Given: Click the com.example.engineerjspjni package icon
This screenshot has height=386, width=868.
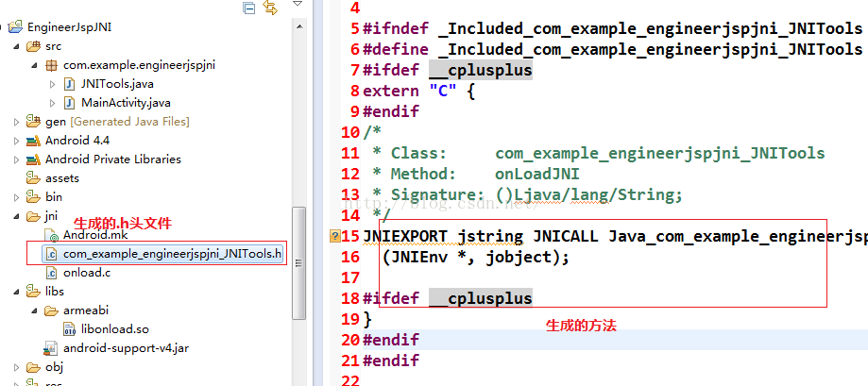Looking at the screenshot, I should click(51, 65).
